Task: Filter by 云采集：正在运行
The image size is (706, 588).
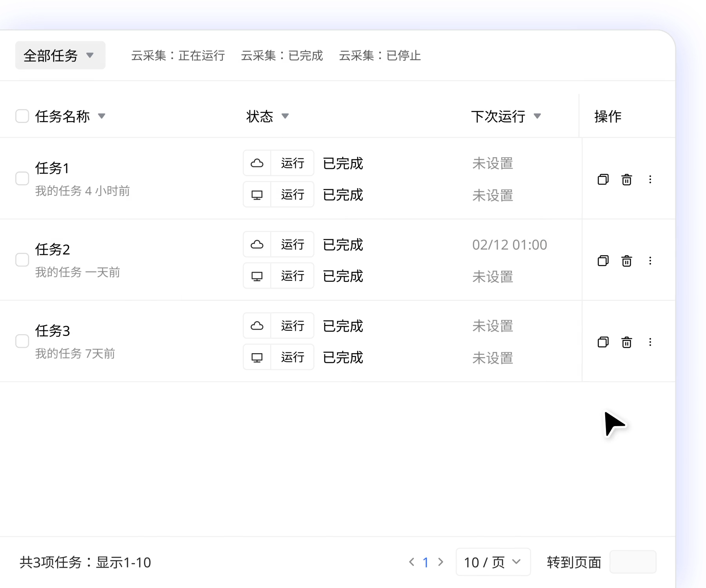Action: (x=178, y=56)
